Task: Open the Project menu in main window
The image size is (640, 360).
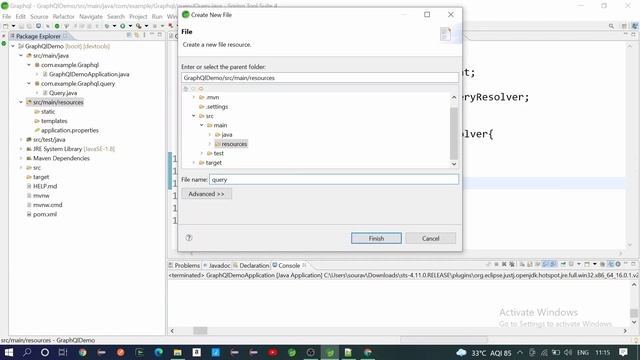Action: point(138,16)
